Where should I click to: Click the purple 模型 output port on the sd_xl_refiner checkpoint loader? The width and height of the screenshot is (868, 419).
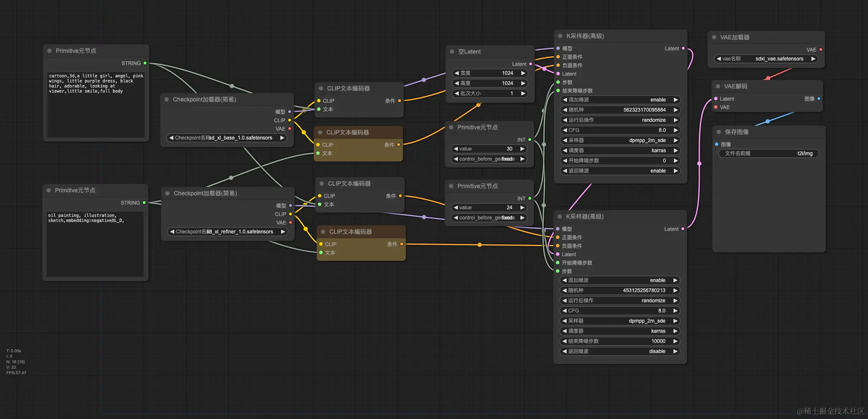290,205
